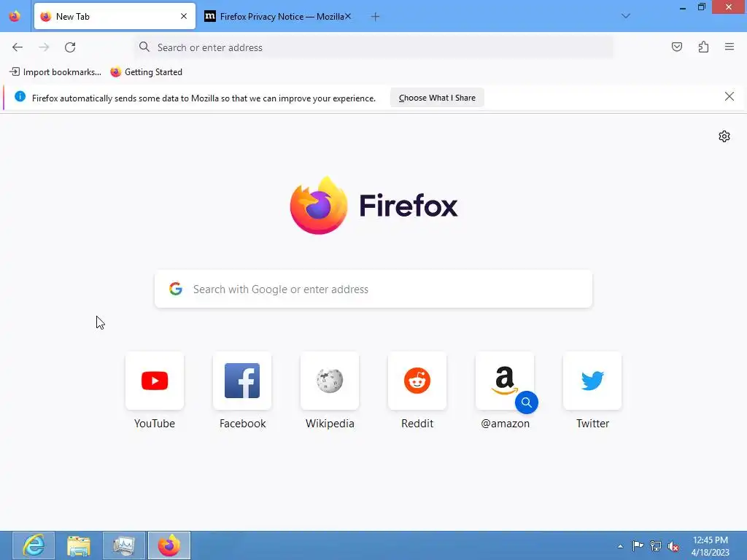
Task: Open the Save to Pocket icon
Action: [x=677, y=47]
